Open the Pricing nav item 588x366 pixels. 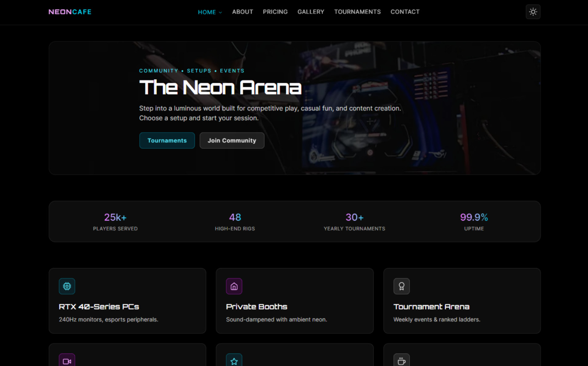(275, 12)
